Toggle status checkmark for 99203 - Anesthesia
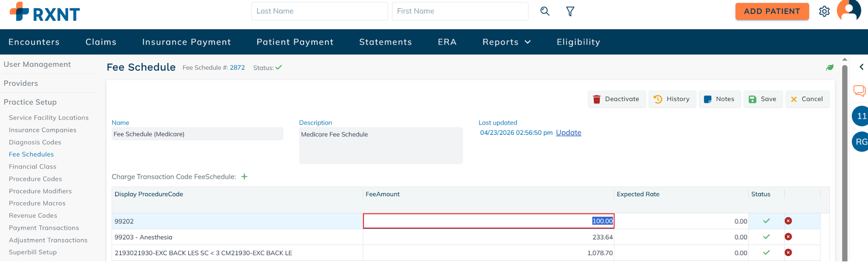 pos(766,237)
